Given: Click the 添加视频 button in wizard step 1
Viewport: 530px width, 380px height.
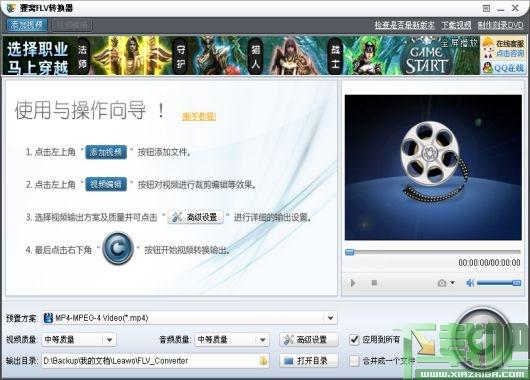Looking at the screenshot, I should (106, 152).
